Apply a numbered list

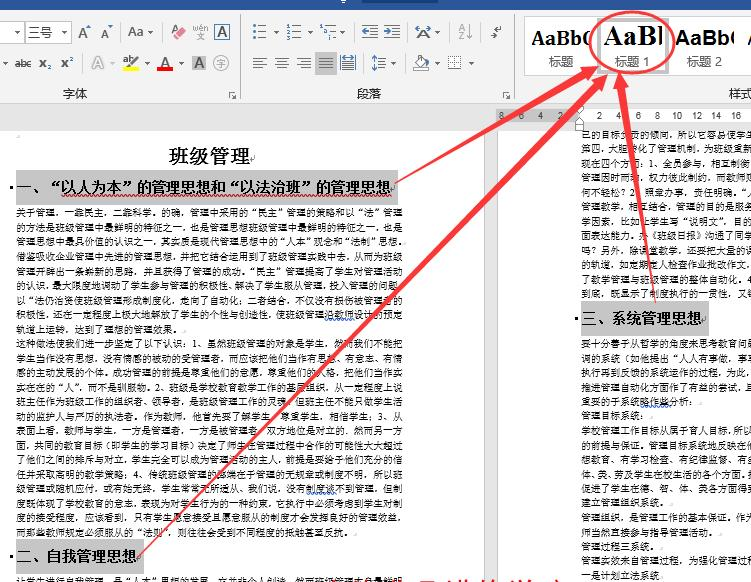click(294, 32)
